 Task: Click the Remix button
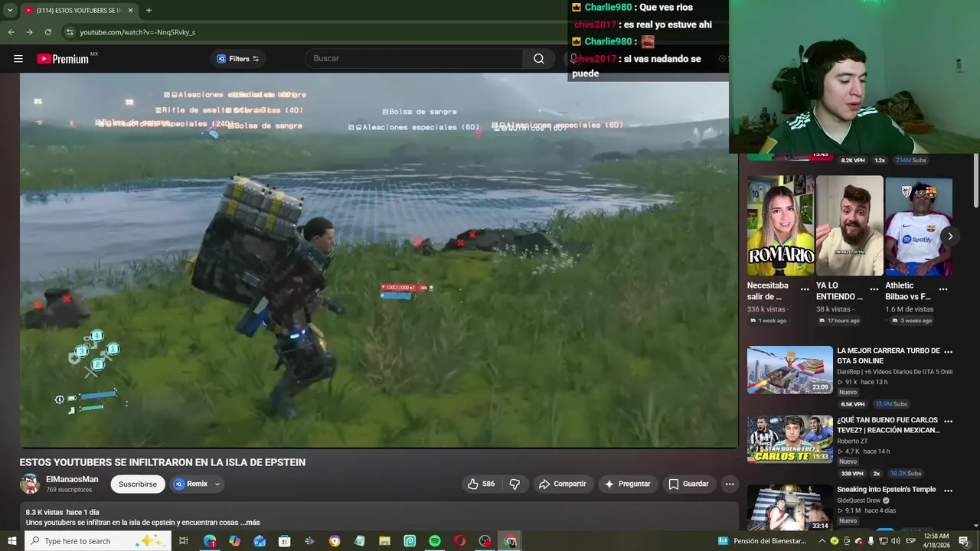191,484
